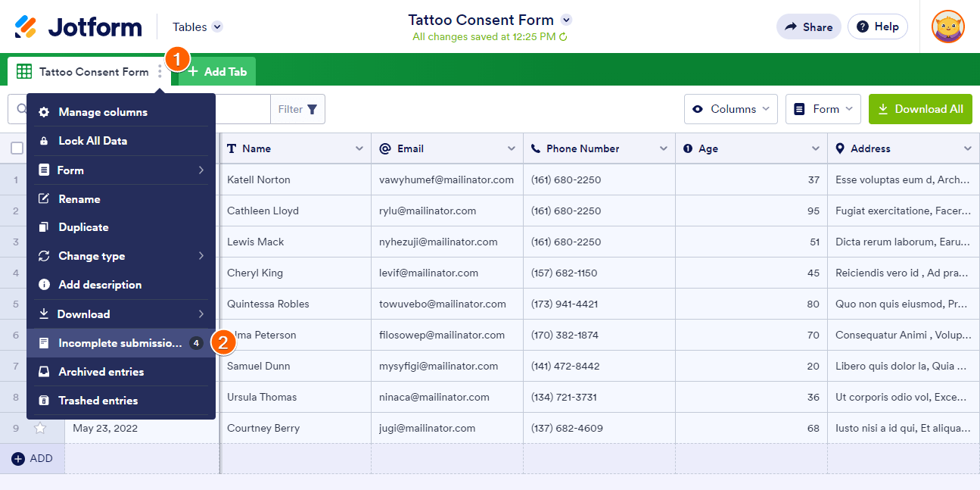Expand the Form view dropdown
Image resolution: width=980 pixels, height=490 pixels.
pyautogui.click(x=823, y=109)
